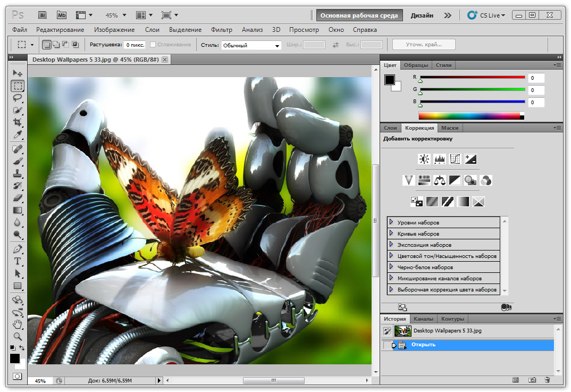Select the Crop tool
The width and height of the screenshot is (571, 392).
pyautogui.click(x=18, y=122)
